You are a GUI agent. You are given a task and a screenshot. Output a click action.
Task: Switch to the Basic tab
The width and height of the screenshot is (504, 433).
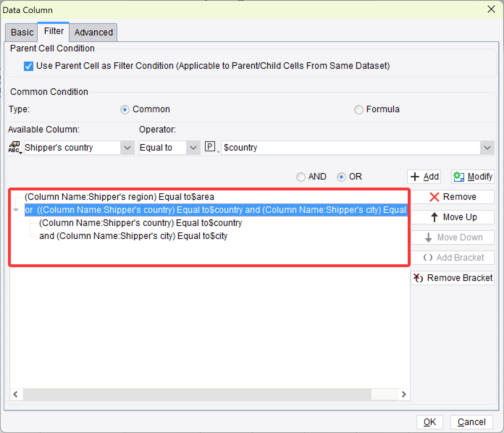(x=21, y=33)
